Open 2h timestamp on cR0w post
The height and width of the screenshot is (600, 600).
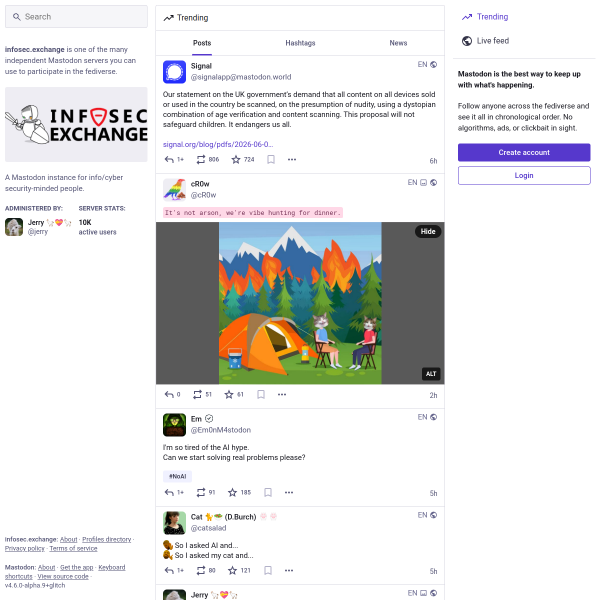433,396
